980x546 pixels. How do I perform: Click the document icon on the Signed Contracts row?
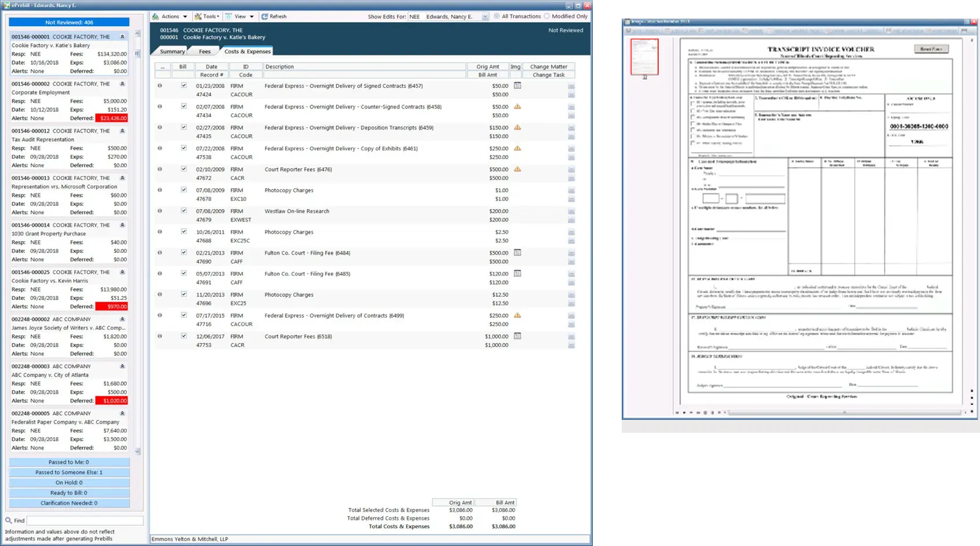point(517,85)
